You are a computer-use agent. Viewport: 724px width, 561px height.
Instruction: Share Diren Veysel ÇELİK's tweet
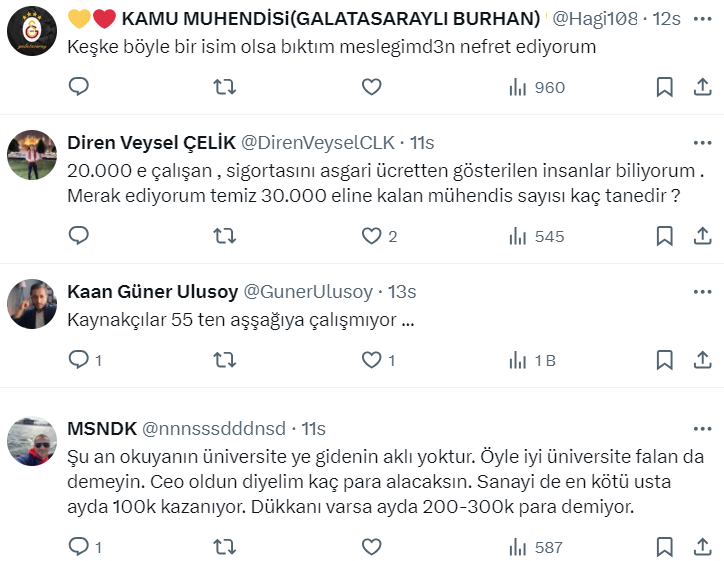tap(702, 236)
